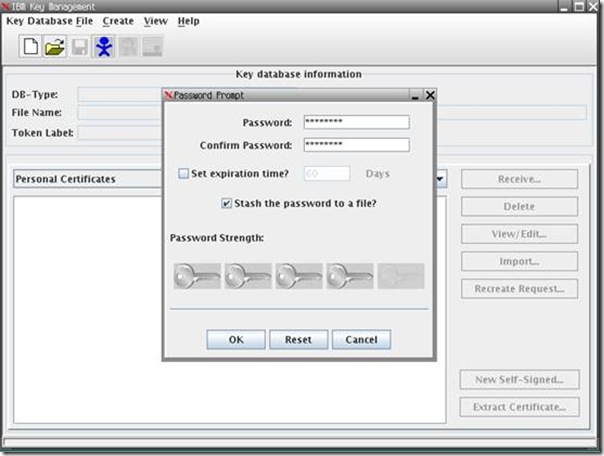The height and width of the screenshot is (456, 604).
Task: Minimize the IBM Key Management window
Action: point(564,6)
